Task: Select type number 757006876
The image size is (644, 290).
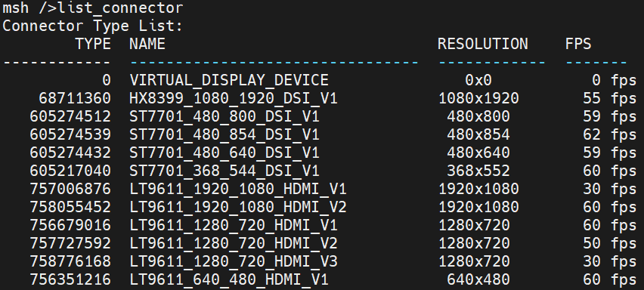Action: pos(70,189)
